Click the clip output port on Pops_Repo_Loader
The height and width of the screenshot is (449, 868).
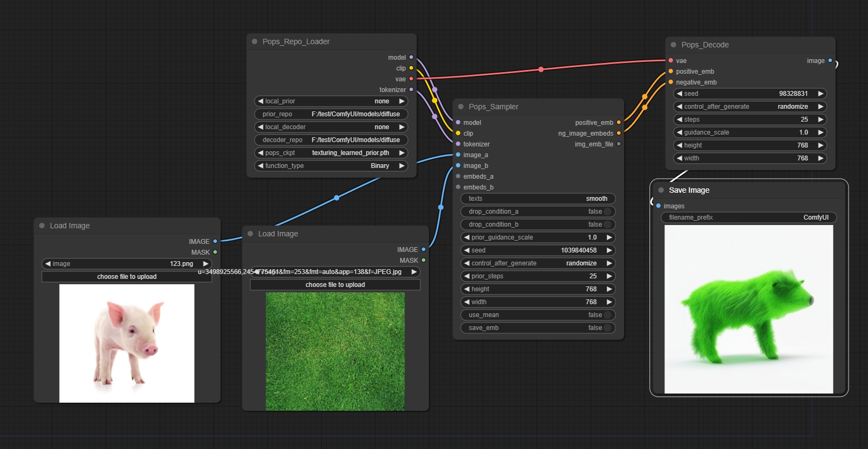[x=411, y=68]
